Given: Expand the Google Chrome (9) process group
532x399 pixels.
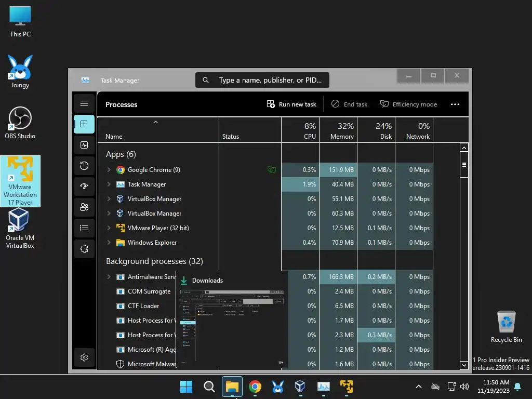Looking at the screenshot, I should [109, 170].
